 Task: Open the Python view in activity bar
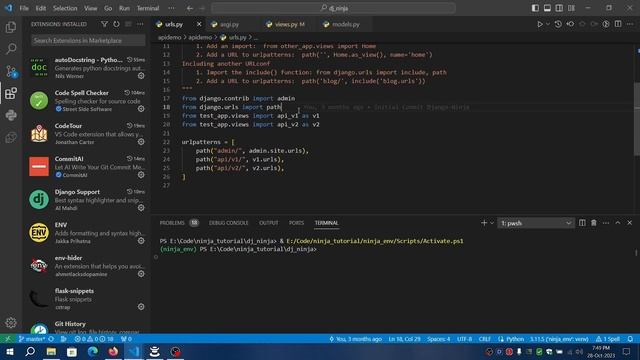click(11, 116)
